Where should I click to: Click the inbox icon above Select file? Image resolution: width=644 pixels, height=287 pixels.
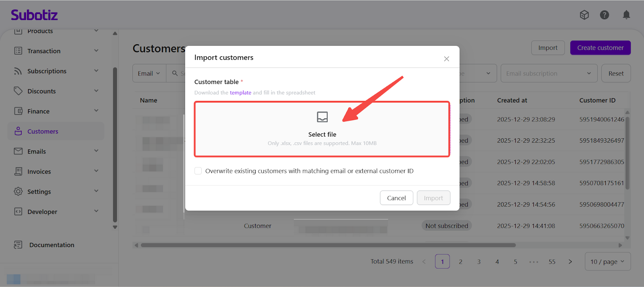322,117
